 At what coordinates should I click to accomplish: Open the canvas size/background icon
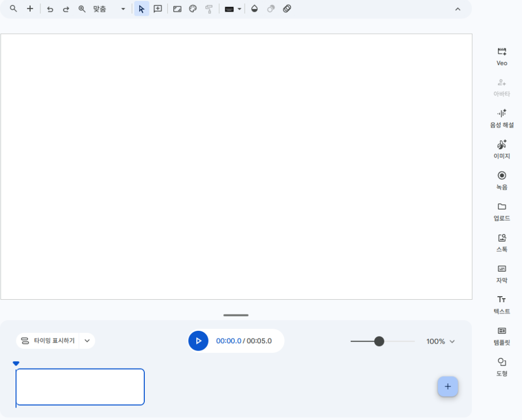coord(177,9)
